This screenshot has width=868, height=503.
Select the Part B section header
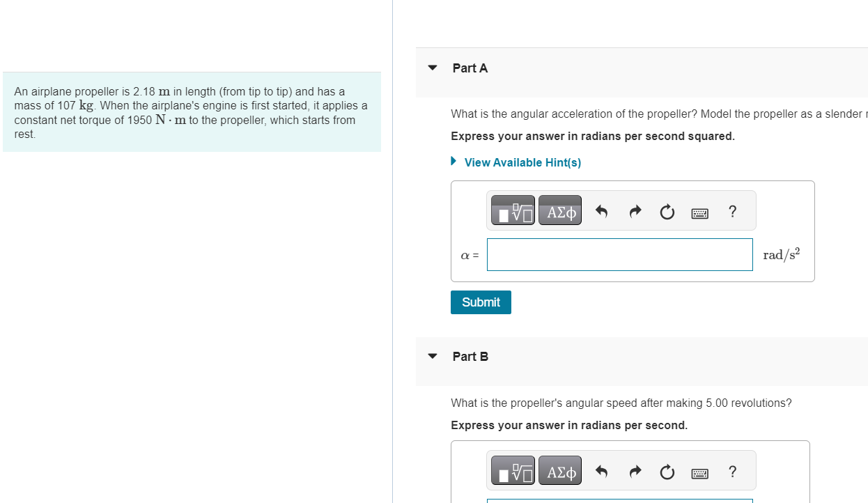pos(470,356)
